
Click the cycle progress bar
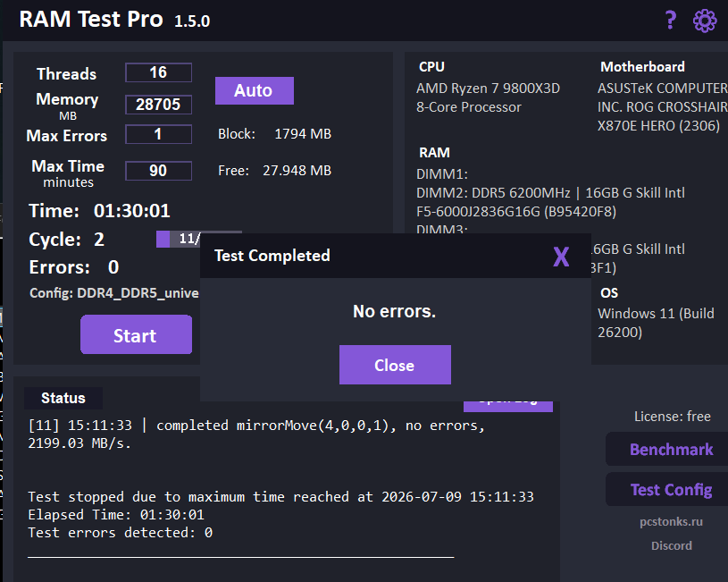point(179,239)
